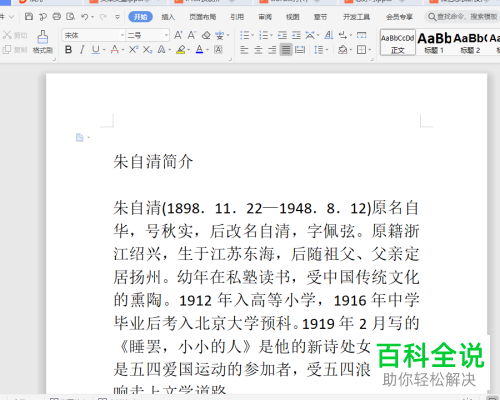The height and width of the screenshot is (400, 500).
Task: Center align text
Action: 258,50
